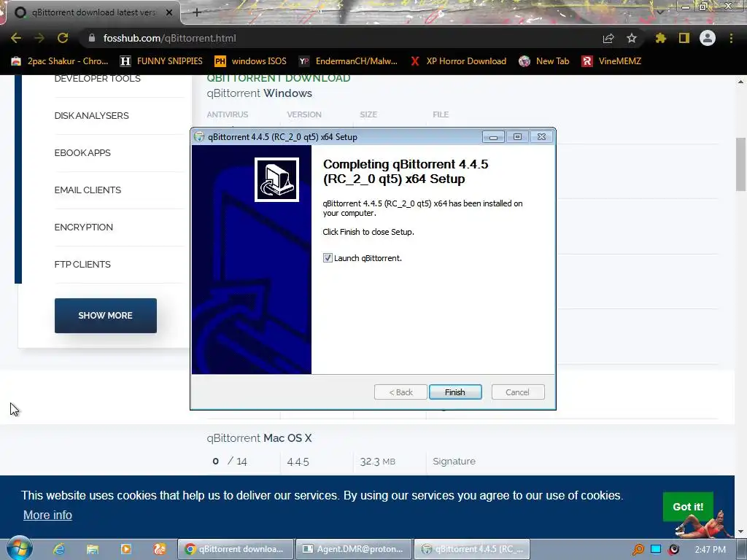The height and width of the screenshot is (560, 747).
Task: Open the Windows Start orb
Action: coord(19,548)
